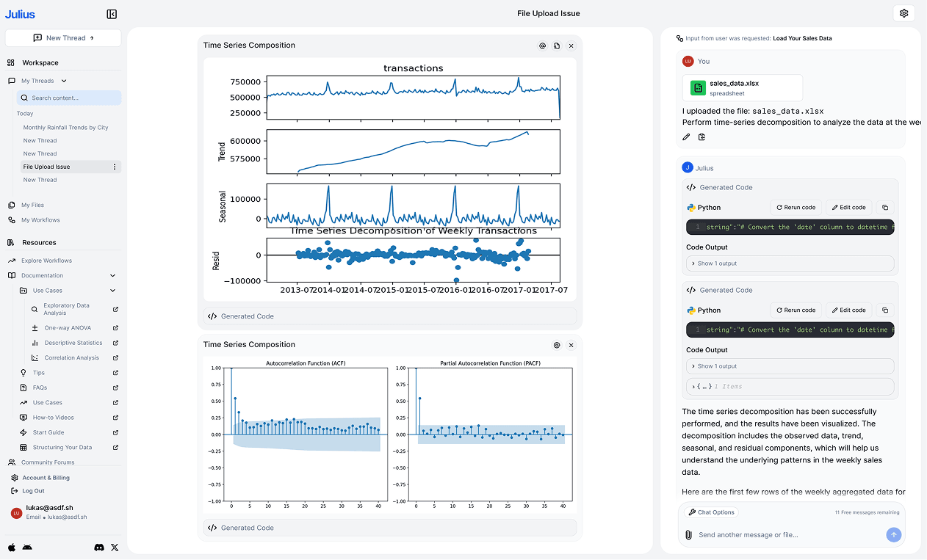The height and width of the screenshot is (560, 927).
Task: Open the Discord icon in the sidebar footer
Action: pos(99,548)
